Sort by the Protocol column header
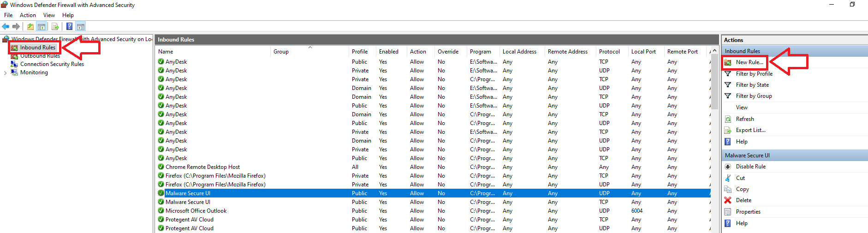The image size is (868, 233). click(612, 52)
